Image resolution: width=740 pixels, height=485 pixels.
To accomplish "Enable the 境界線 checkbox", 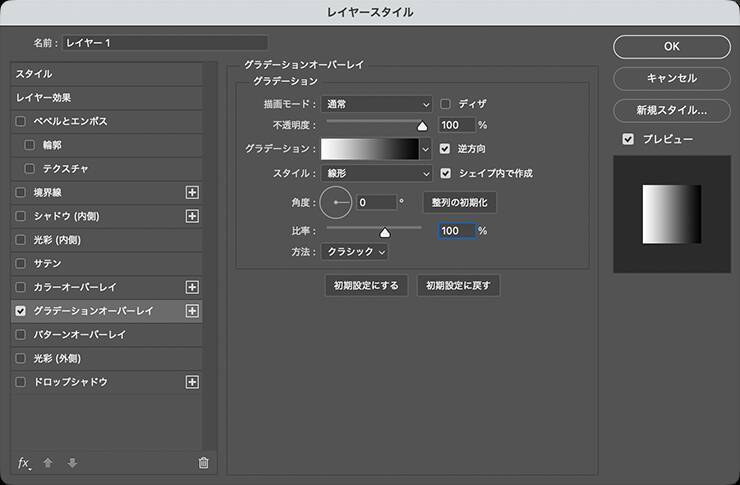I will coord(20,192).
